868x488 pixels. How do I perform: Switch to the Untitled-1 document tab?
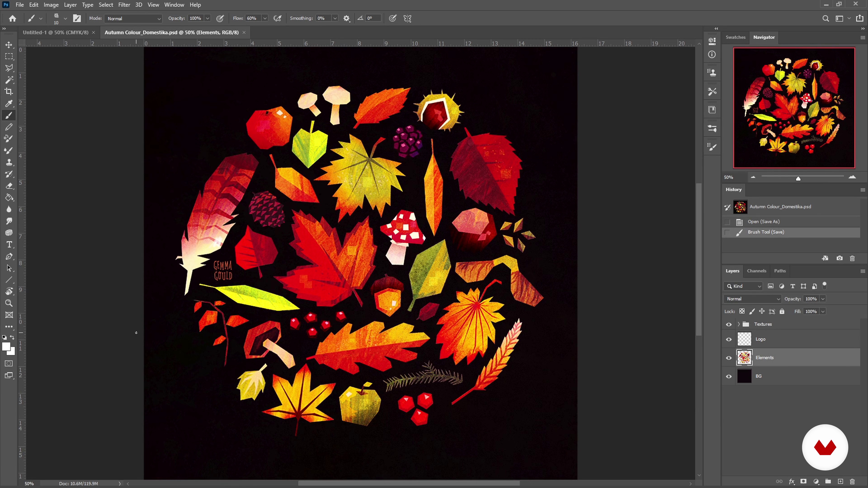(x=56, y=32)
